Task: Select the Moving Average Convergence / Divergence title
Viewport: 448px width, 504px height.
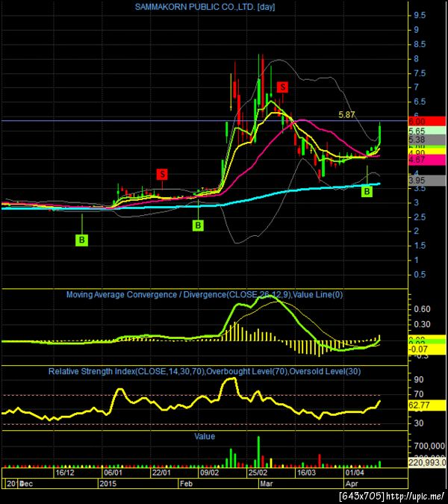Action: (205, 294)
